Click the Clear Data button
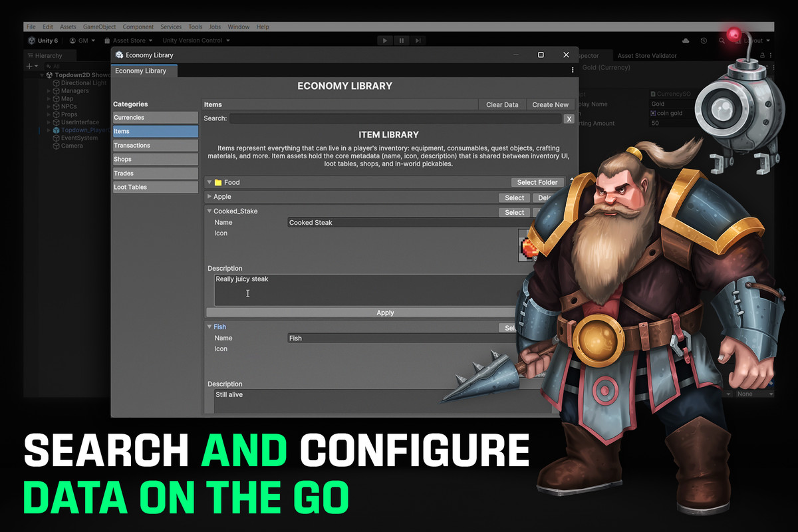The image size is (798, 532). click(502, 104)
